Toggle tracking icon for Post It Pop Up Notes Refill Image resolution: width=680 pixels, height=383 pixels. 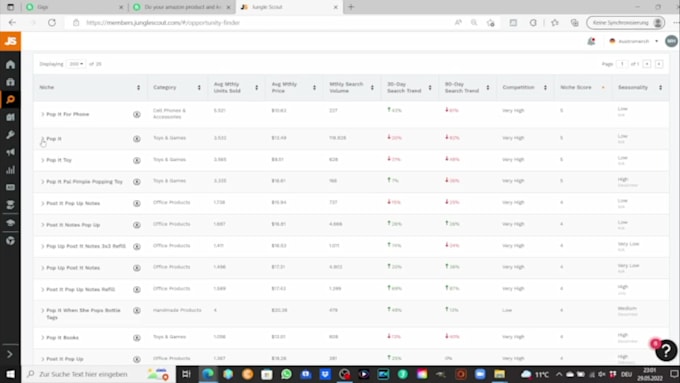137,289
